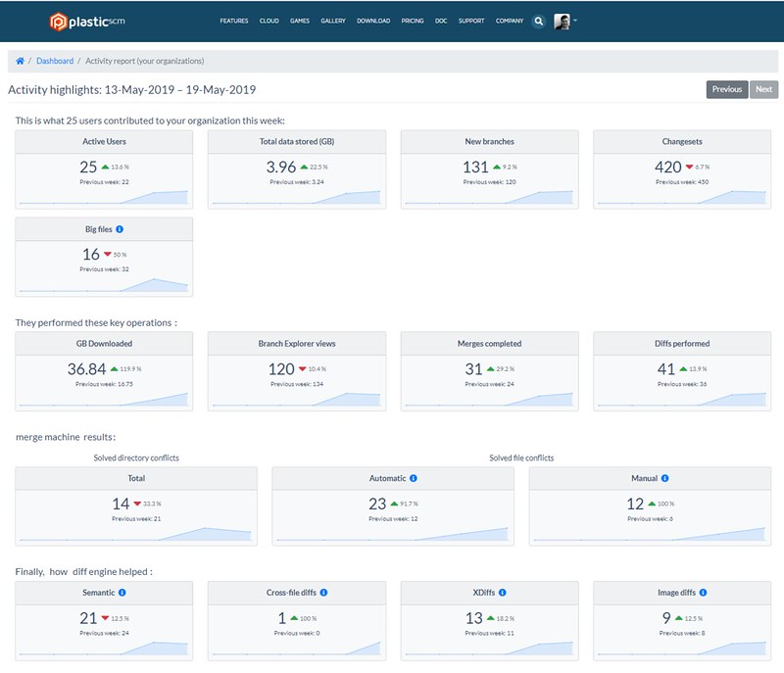
Task: Open the Download menu item
Action: click(373, 21)
